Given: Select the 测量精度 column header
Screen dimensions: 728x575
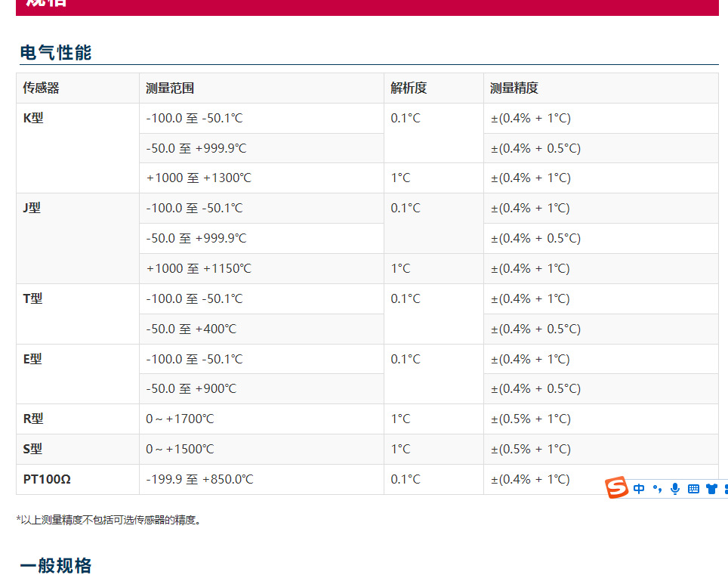Looking at the screenshot, I should [514, 88].
